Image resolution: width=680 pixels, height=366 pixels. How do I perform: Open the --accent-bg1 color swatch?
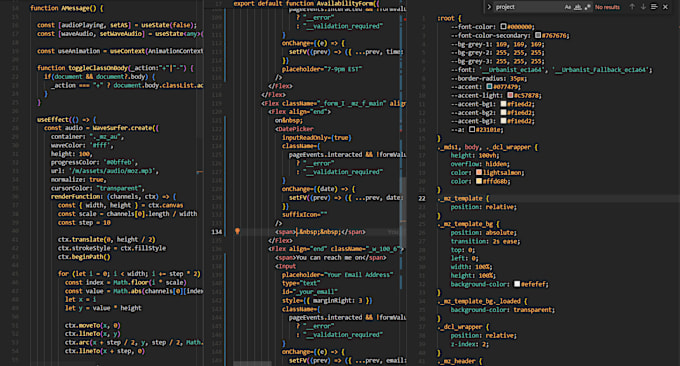coord(503,104)
